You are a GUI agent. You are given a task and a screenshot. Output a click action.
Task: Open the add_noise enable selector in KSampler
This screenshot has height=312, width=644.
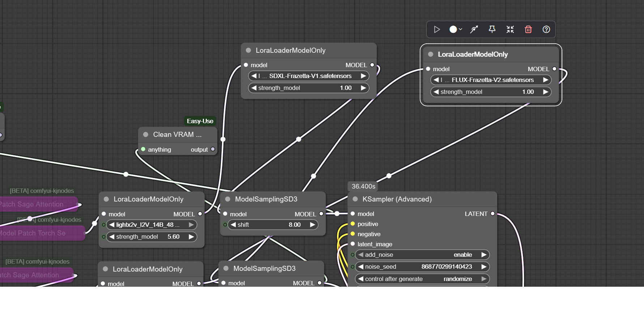422,255
